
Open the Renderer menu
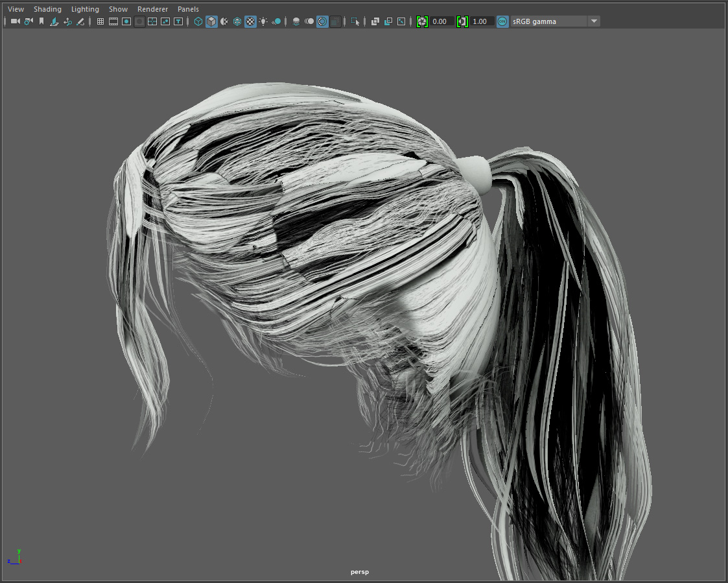152,9
